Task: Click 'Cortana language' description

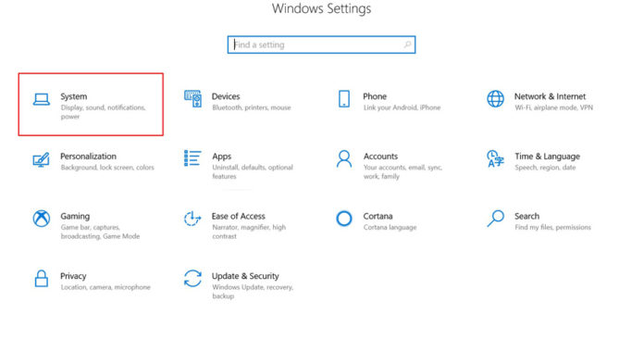Action: [x=390, y=227]
